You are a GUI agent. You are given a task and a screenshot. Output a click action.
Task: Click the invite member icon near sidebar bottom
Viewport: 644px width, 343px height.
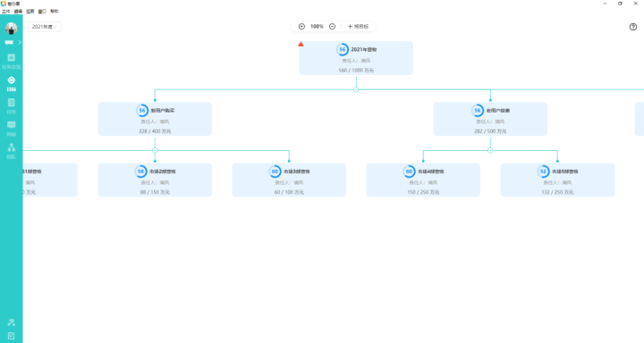(x=11, y=322)
